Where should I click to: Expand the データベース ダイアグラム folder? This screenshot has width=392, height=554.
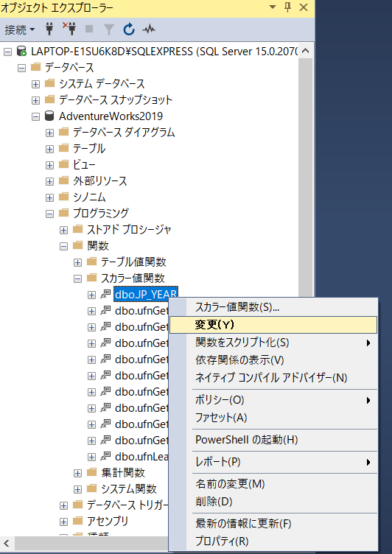click(x=49, y=133)
